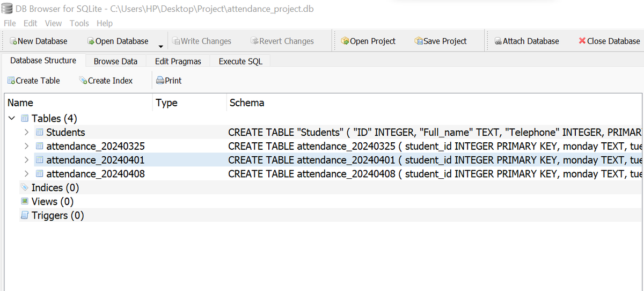Click the table icon beside attendance_20240408
Image resolution: width=644 pixels, height=291 pixels.
[39, 174]
